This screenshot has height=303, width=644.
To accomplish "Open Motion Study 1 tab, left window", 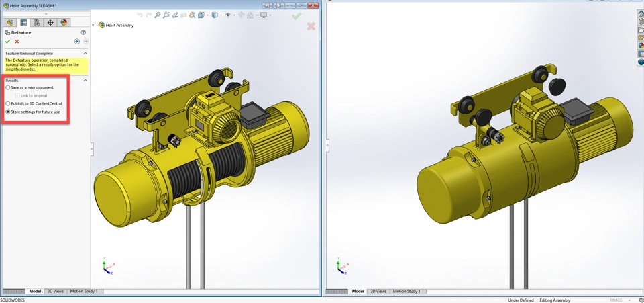I will (x=84, y=291).
